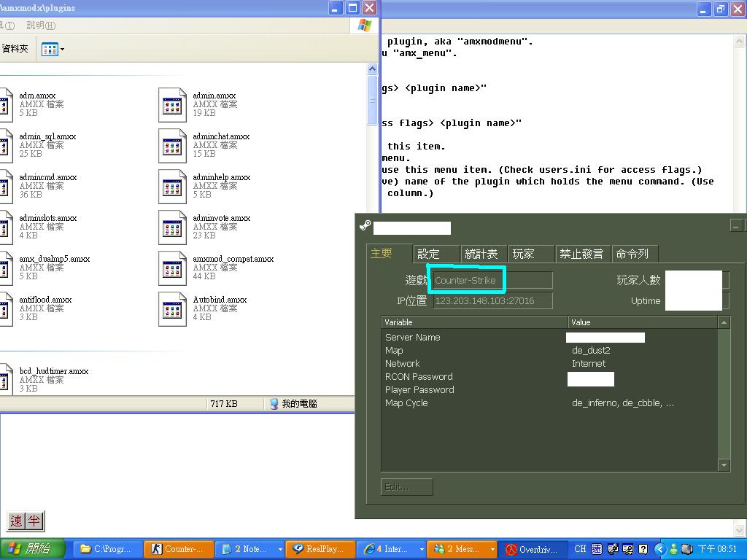
Task: Select the adminvote.amxx file icon
Action: (172, 227)
